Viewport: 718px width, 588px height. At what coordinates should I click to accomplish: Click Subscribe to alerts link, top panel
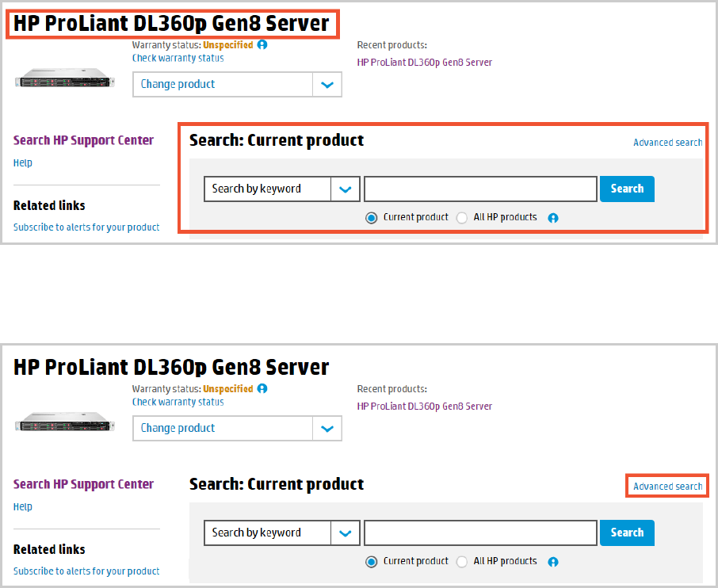tap(86, 227)
